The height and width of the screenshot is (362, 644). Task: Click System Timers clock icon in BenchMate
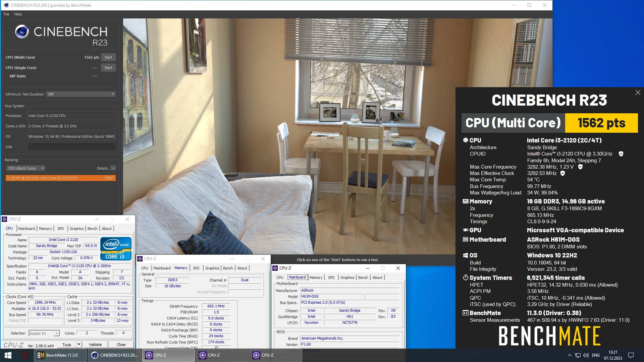coord(466,278)
